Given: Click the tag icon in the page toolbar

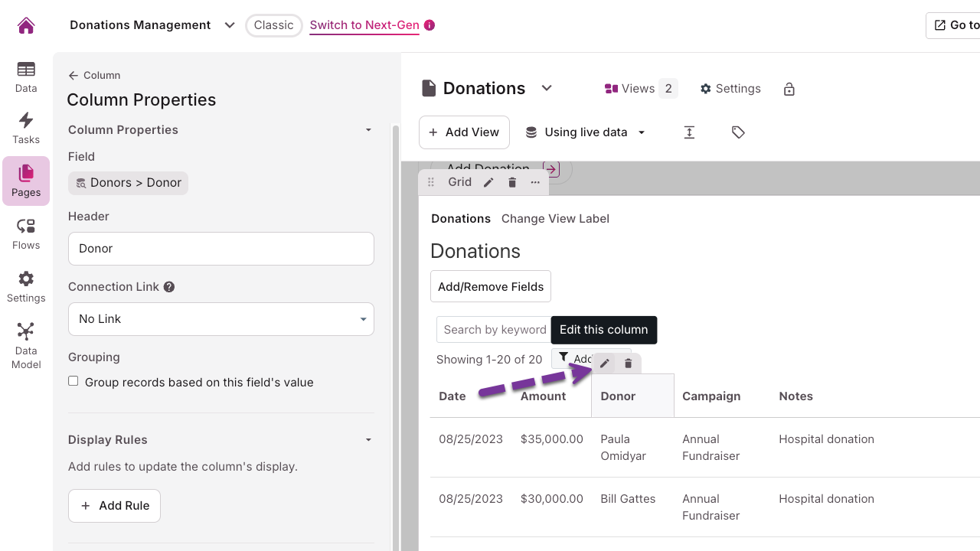Looking at the screenshot, I should point(738,132).
